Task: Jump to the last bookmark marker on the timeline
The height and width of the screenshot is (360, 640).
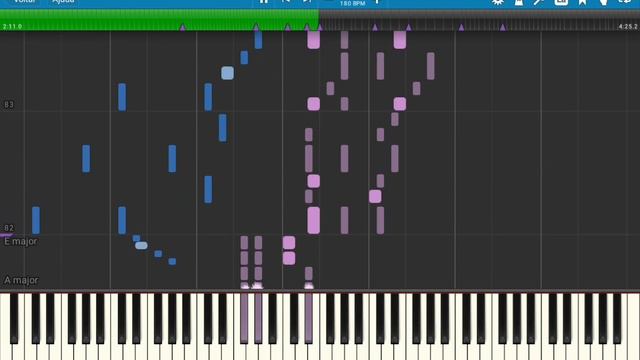Action: tap(503, 27)
